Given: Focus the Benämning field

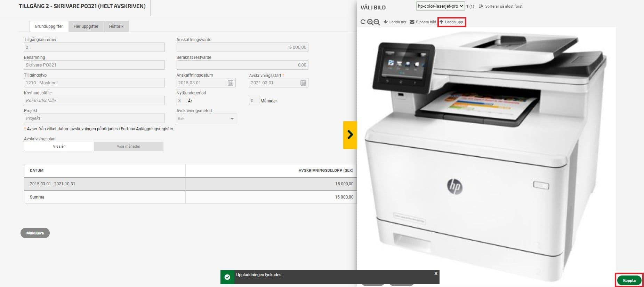Looking at the screenshot, I should click(94, 65).
